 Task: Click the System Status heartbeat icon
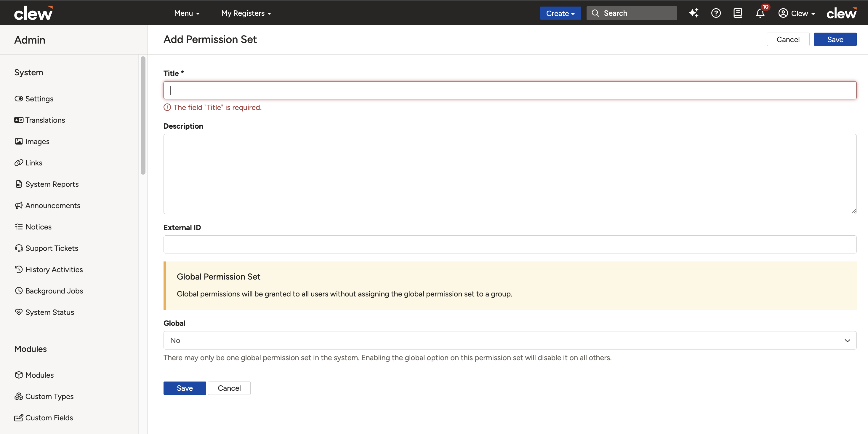point(19,312)
